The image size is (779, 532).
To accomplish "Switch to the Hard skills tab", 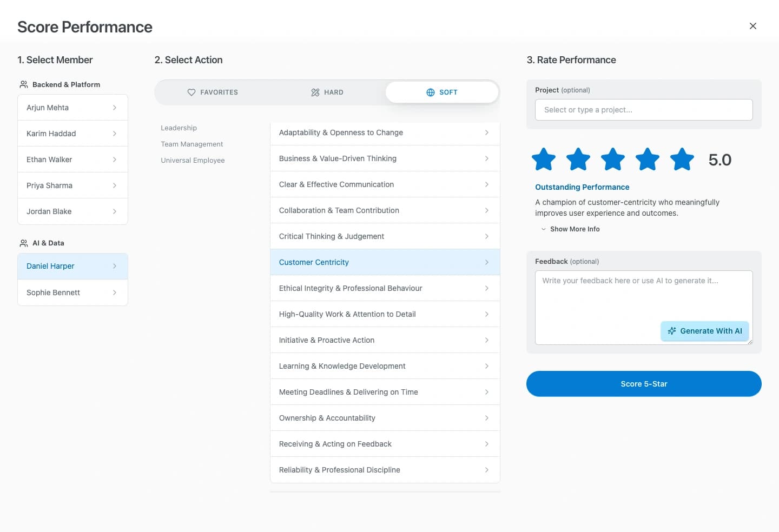I will coord(327,92).
